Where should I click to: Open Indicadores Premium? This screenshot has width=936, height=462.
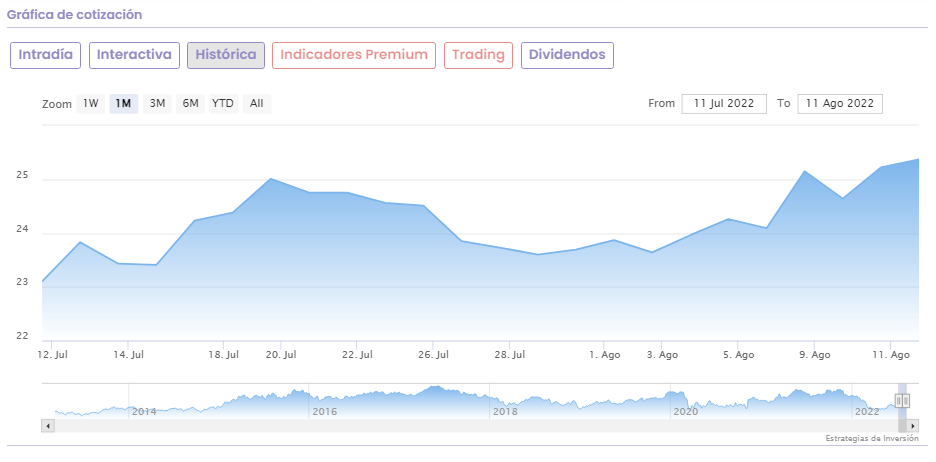click(x=354, y=55)
